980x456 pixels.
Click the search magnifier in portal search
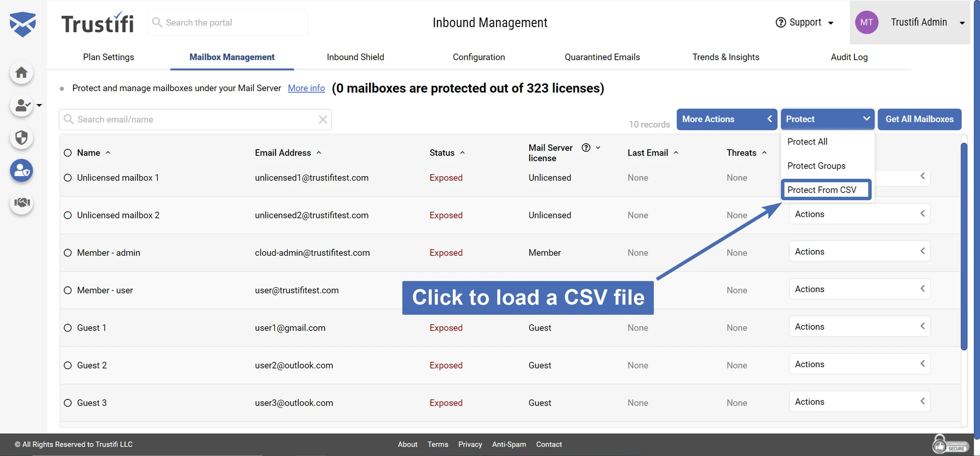pos(157,22)
